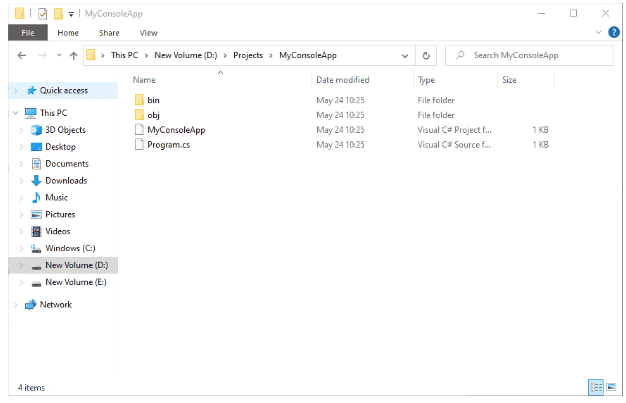
Task: Click the Visual C# Source type cell
Action: [454, 145]
